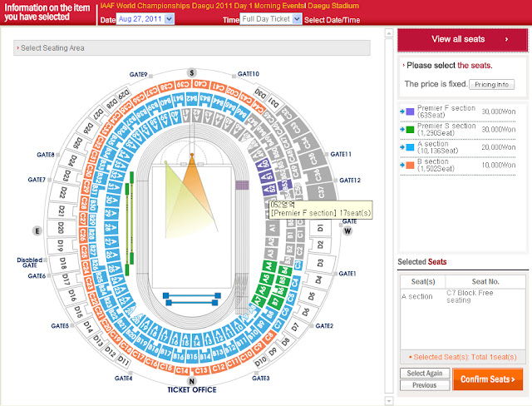Select blue seating block B15
This screenshot has width=532, height=406.
click(x=192, y=356)
